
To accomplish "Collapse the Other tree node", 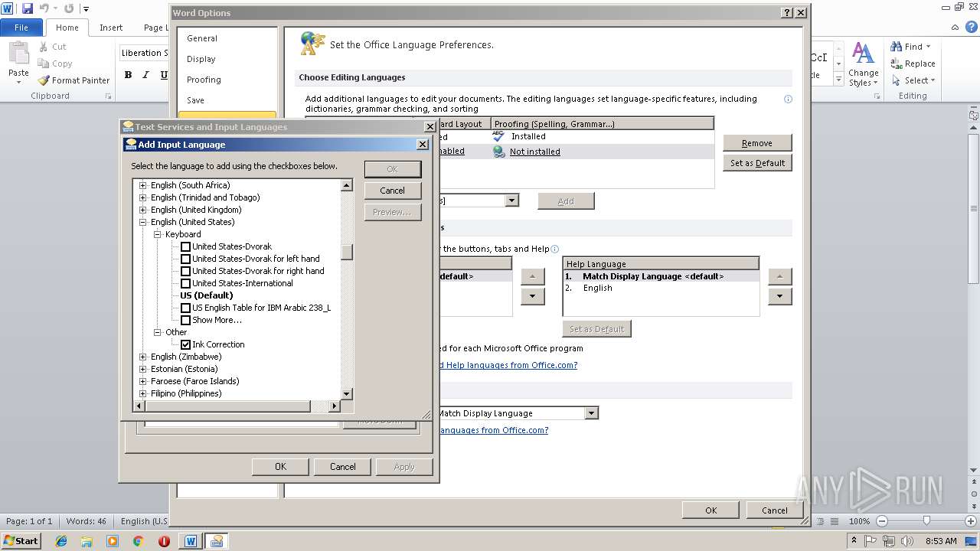I will (157, 332).
